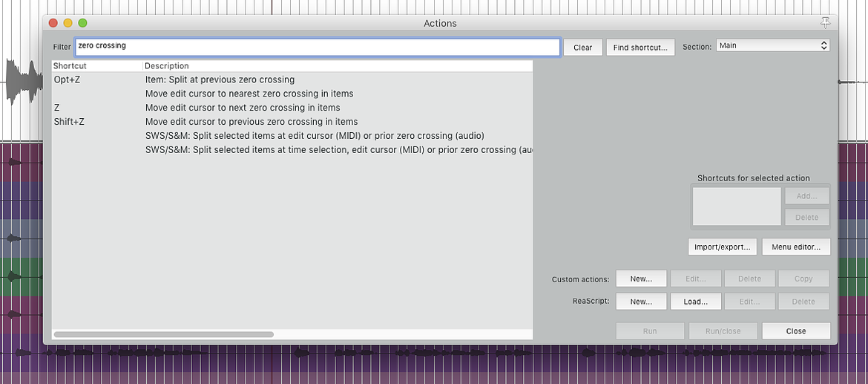The image size is (868, 384).
Task: Sort actions by the Description column header
Action: tap(338, 66)
